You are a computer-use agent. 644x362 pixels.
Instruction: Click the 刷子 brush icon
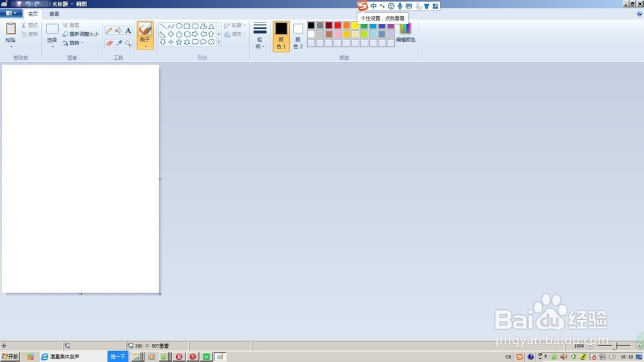tap(145, 29)
